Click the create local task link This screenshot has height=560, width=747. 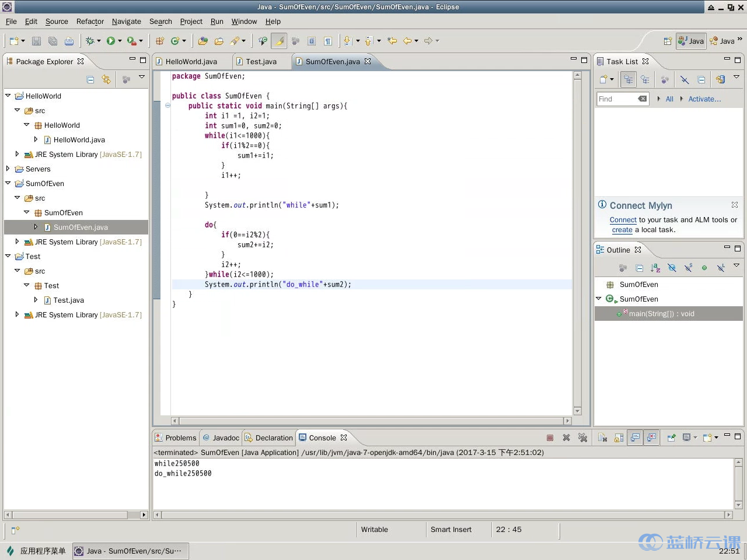pyautogui.click(x=622, y=230)
